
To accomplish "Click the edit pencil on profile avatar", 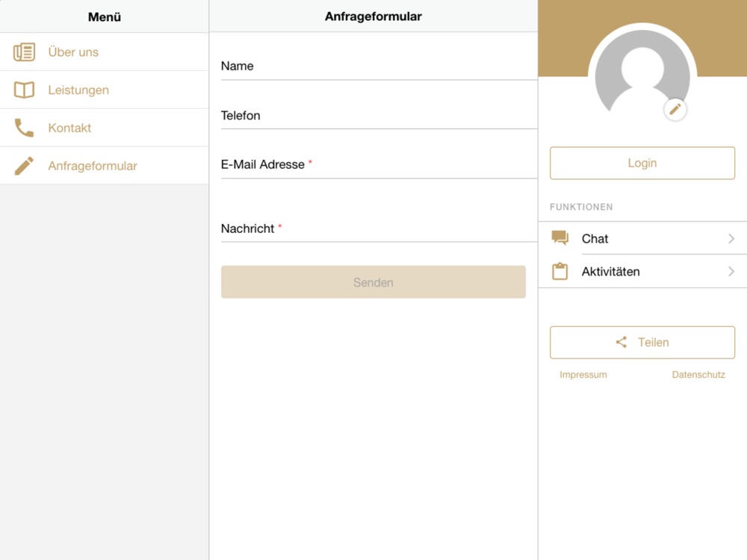I will coord(675,110).
